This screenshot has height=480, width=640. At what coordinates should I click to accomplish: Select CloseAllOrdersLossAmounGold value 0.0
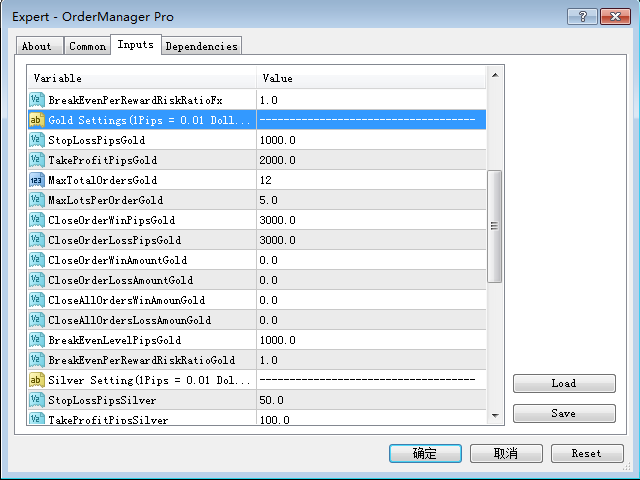tap(269, 320)
